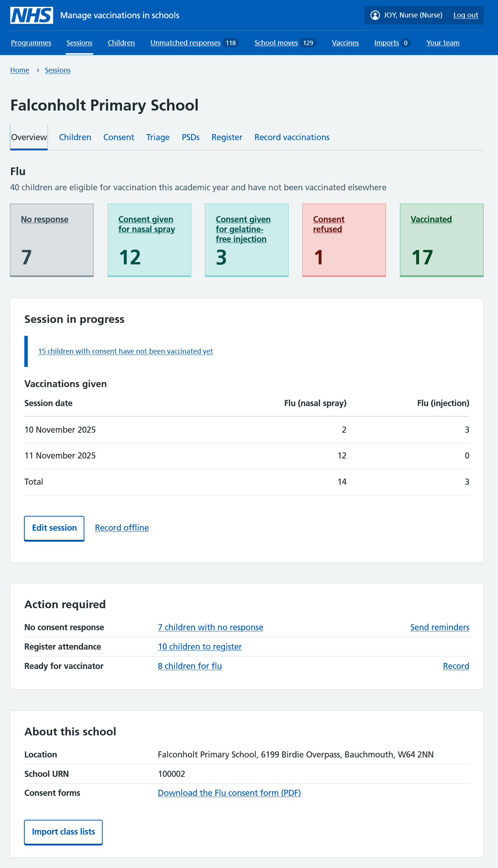Click Manage vaccinations in schools title
The height and width of the screenshot is (868, 498).
(x=120, y=15)
